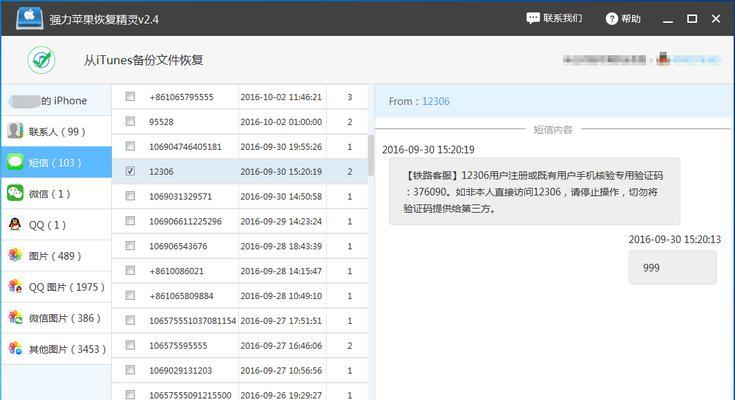Viewport: 735px width, 400px height.
Task: Check the box for 95528
Action: [130, 121]
